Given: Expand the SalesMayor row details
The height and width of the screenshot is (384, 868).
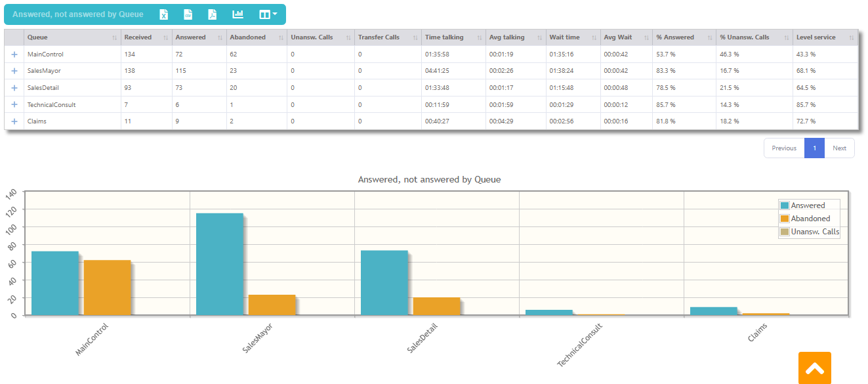Looking at the screenshot, I should click(x=14, y=71).
